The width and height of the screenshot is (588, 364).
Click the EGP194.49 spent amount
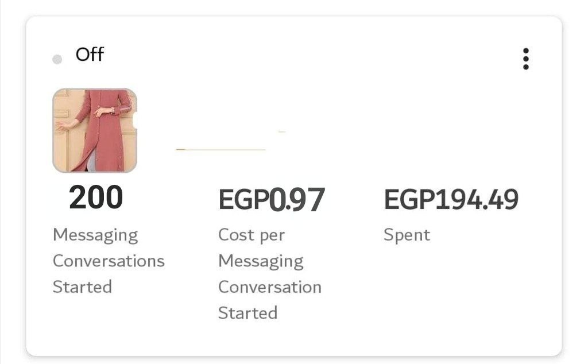click(x=451, y=199)
